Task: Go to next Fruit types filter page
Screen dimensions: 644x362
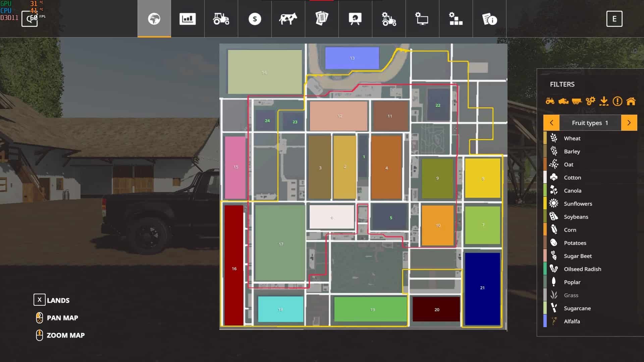Action: pos(629,123)
